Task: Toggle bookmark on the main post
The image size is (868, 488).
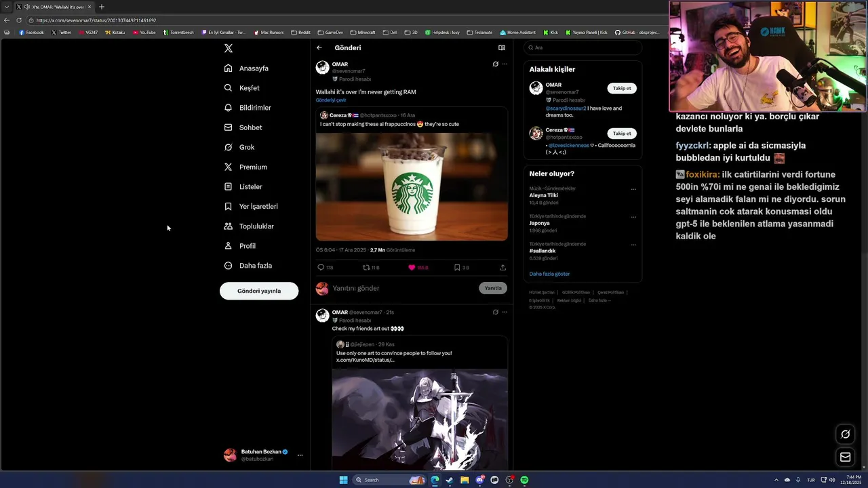Action: click(x=461, y=268)
